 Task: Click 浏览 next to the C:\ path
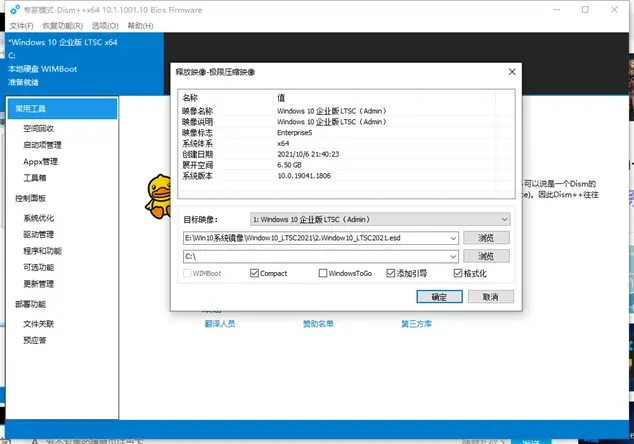486,256
